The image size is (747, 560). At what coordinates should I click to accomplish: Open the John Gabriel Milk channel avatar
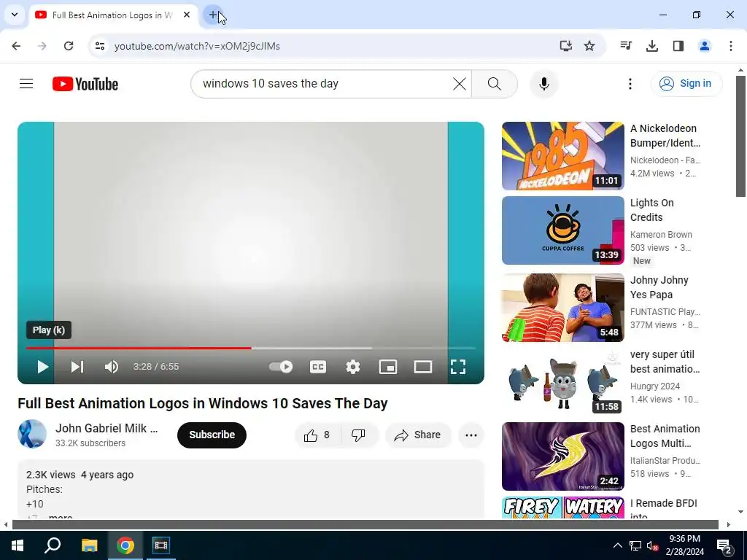pyautogui.click(x=32, y=434)
